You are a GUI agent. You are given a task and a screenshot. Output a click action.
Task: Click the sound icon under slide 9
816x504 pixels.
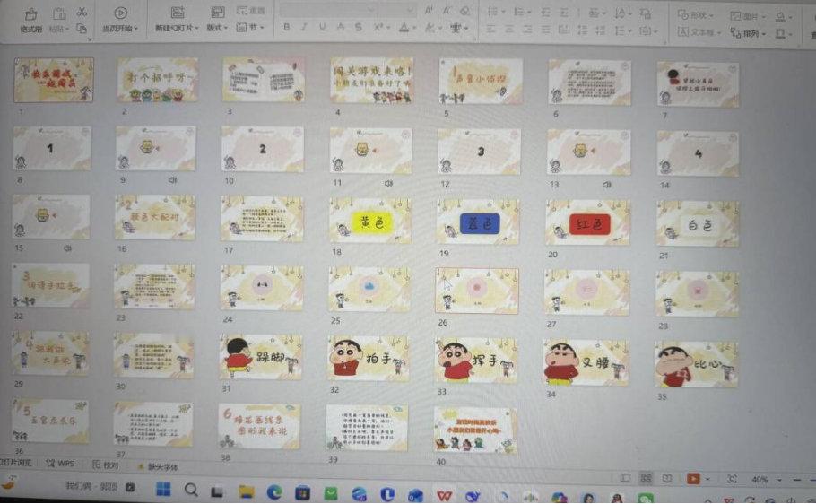(173, 180)
